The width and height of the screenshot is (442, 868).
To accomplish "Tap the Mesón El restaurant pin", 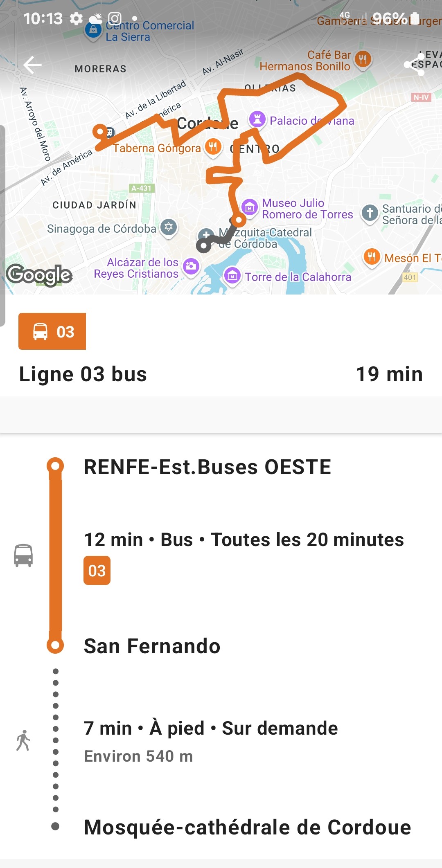I will (372, 257).
